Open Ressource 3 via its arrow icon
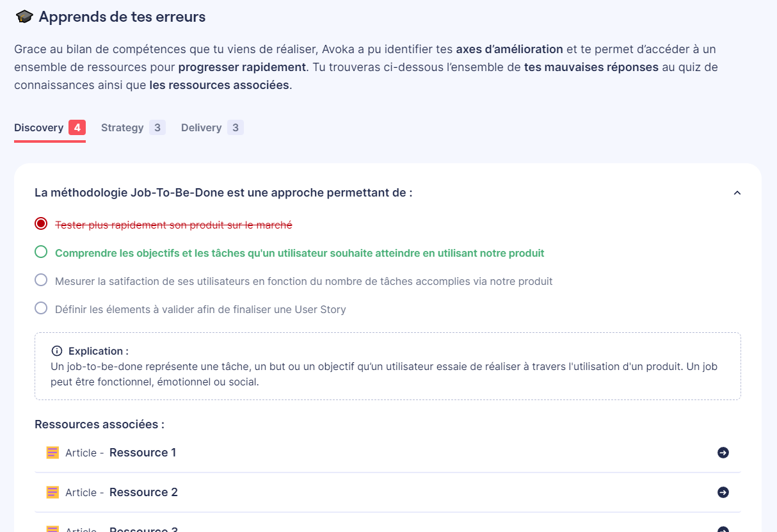The width and height of the screenshot is (777, 532). [x=723, y=529]
